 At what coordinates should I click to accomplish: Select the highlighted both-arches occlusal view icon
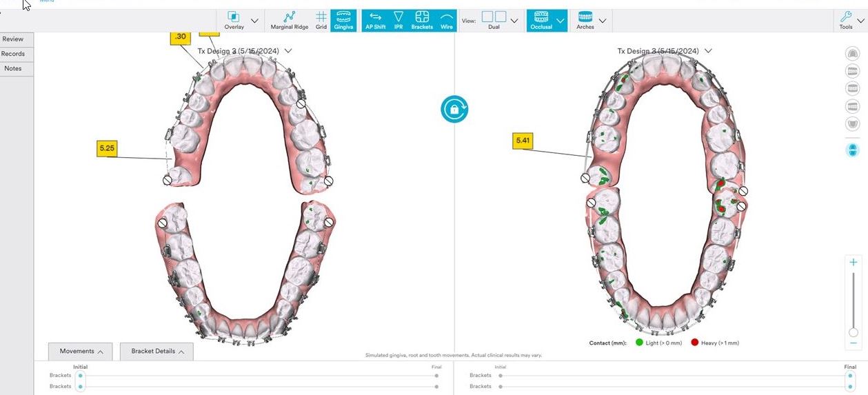click(x=853, y=150)
